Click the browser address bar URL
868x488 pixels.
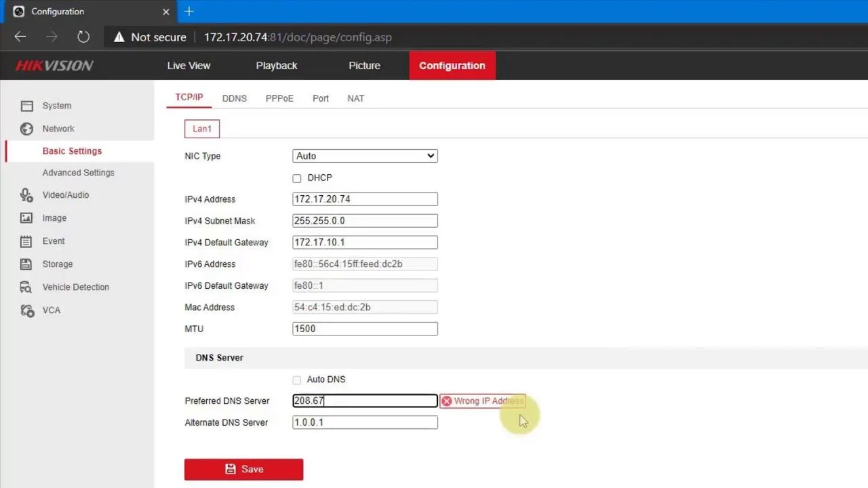pyautogui.click(x=298, y=37)
